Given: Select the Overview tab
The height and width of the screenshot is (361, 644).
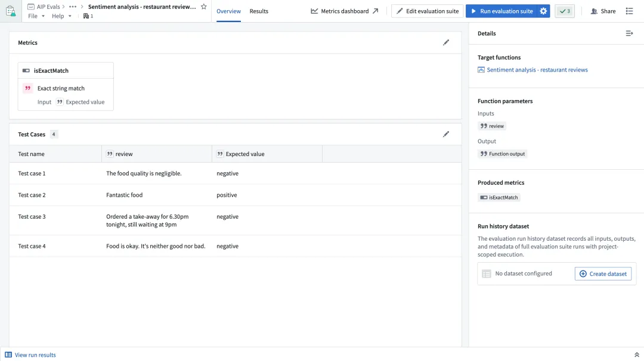Looking at the screenshot, I should (228, 11).
